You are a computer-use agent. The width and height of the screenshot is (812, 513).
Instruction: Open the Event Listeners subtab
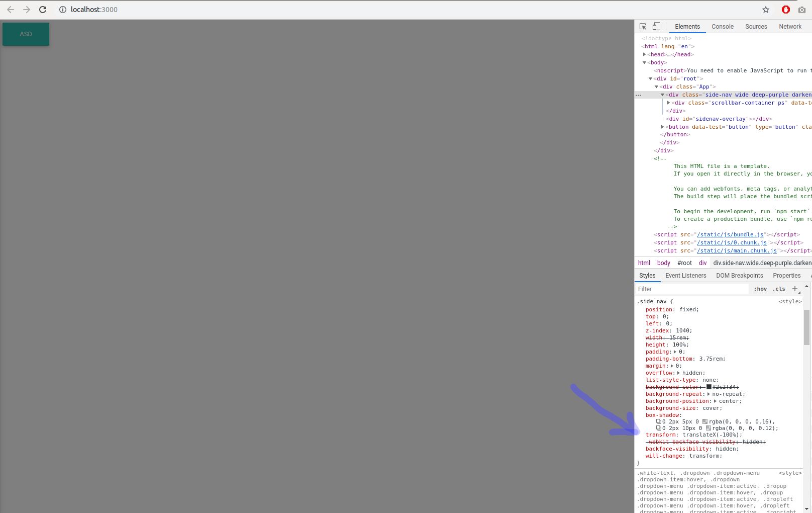coord(686,275)
